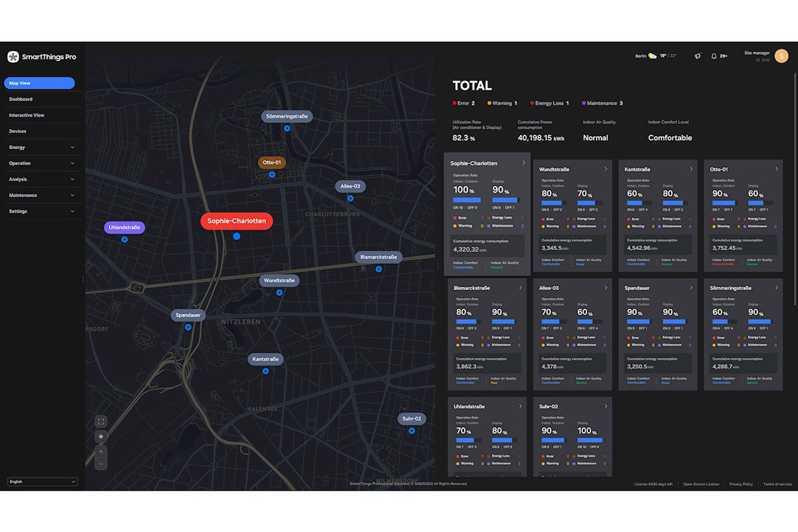This screenshot has width=798, height=532.
Task: Click the orange user avatar 'S'
Action: pyautogui.click(x=781, y=56)
